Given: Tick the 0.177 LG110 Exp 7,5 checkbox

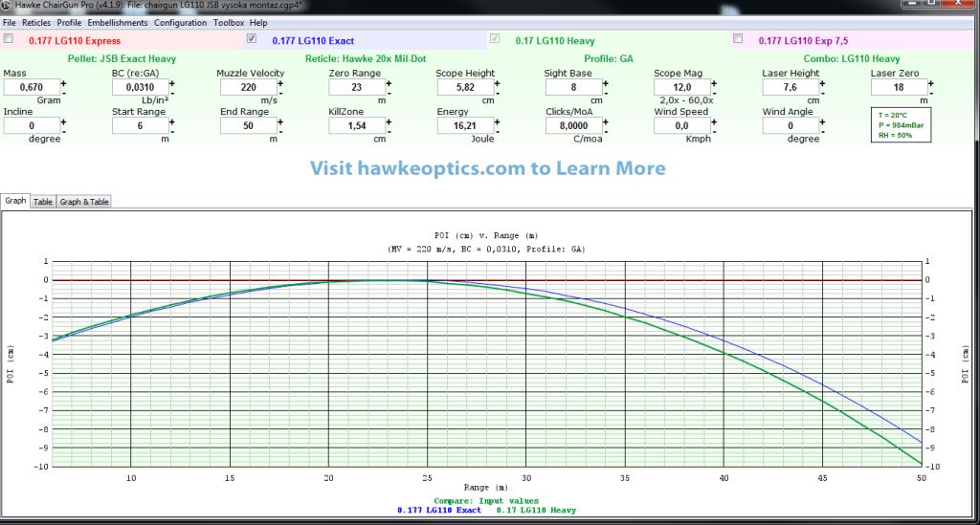Looking at the screenshot, I should pyautogui.click(x=737, y=39).
